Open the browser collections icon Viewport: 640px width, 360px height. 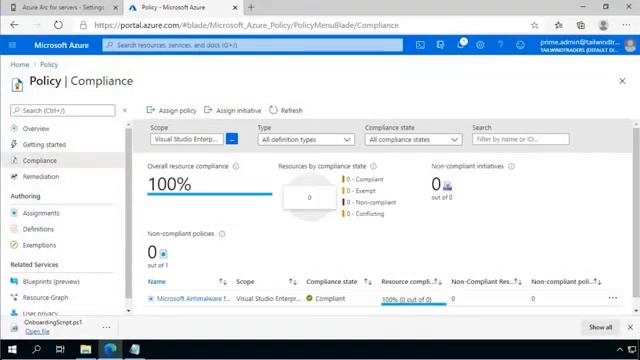pyautogui.click(x=580, y=25)
